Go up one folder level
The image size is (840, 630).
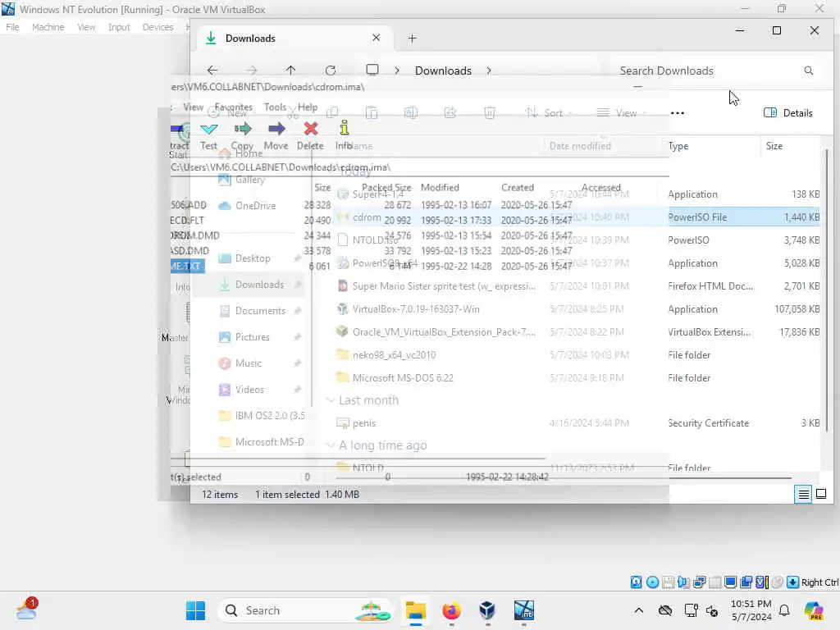290,71
